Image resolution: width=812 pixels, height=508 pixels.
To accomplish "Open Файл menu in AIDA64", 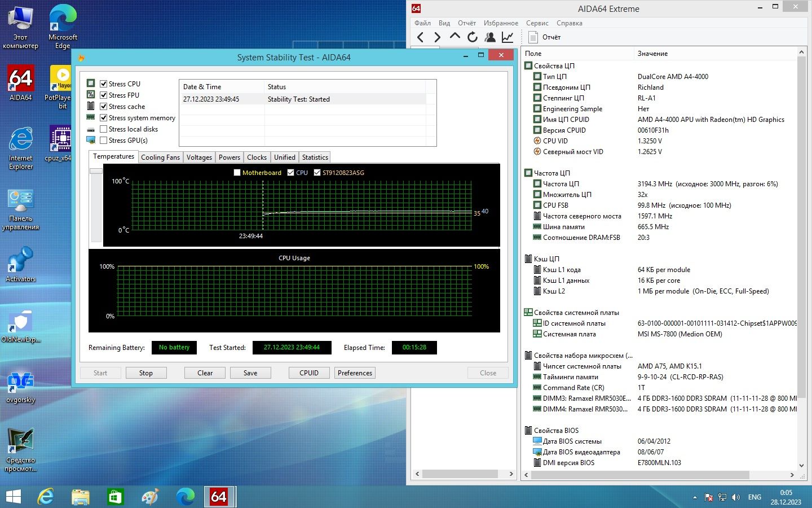I will click(x=422, y=23).
